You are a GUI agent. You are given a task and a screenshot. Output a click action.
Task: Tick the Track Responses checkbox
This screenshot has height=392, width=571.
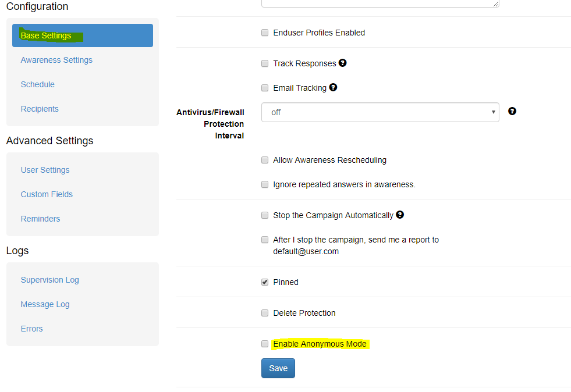click(265, 64)
